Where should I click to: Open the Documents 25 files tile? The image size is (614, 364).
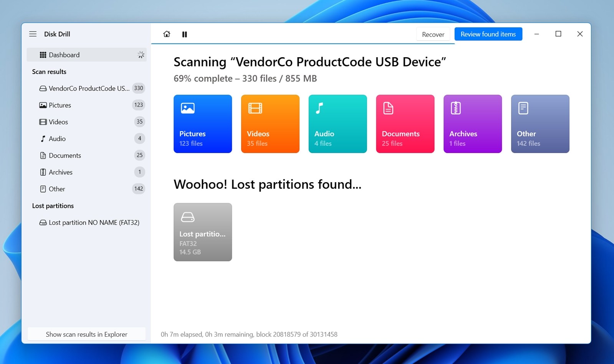click(405, 124)
